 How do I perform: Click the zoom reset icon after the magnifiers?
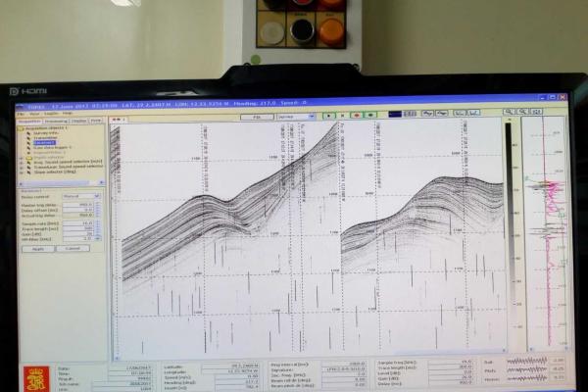point(537,112)
